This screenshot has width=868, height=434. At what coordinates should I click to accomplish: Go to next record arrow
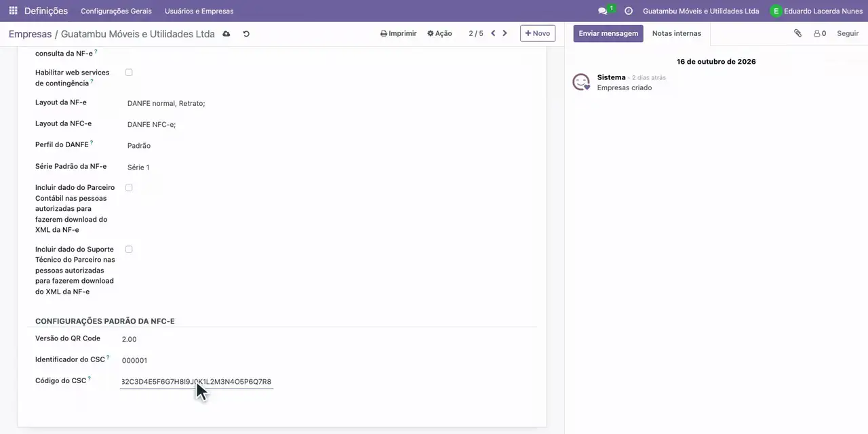pos(505,33)
